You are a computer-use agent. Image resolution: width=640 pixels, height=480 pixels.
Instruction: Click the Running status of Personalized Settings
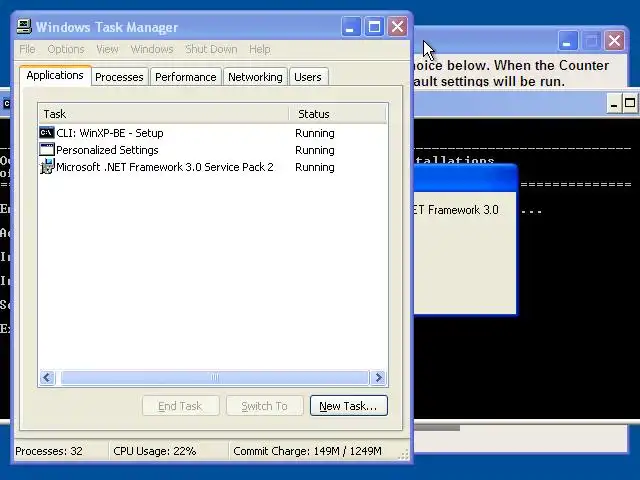tap(315, 150)
